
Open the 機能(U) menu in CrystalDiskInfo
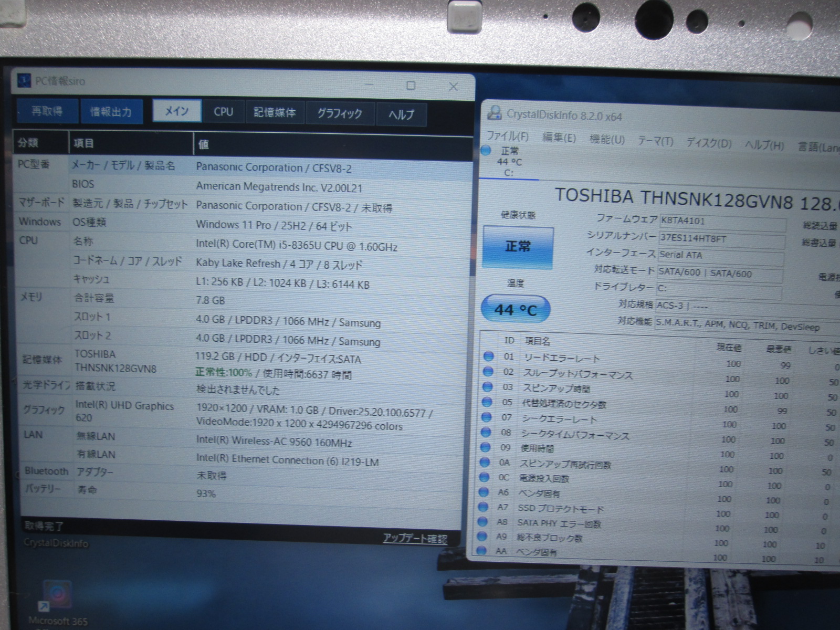607,139
